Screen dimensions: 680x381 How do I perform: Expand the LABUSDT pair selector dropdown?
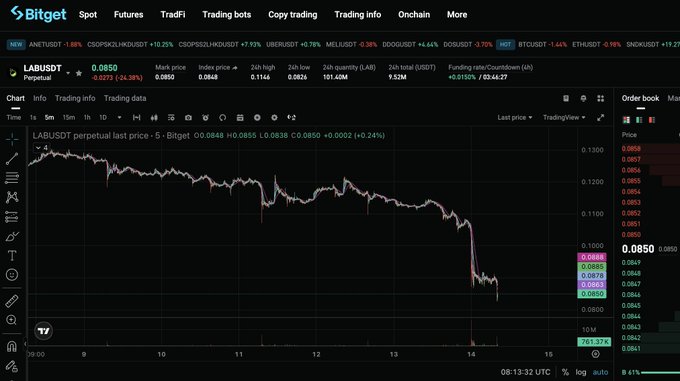coord(68,73)
